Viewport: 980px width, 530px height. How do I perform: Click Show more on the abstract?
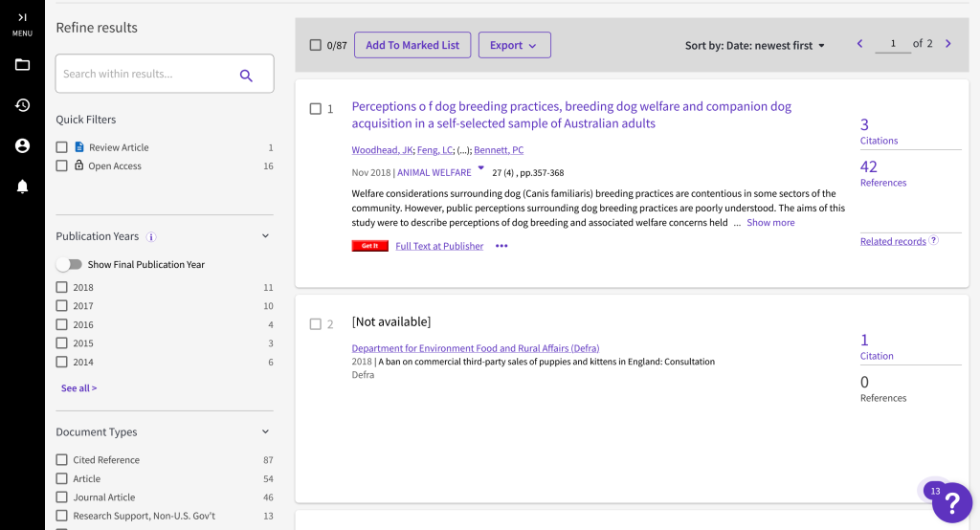[770, 223]
